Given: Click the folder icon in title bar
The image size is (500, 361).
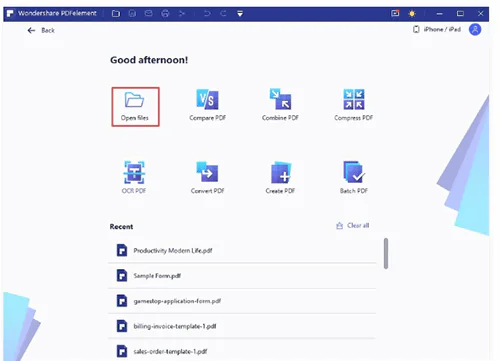Looking at the screenshot, I should click(116, 14).
